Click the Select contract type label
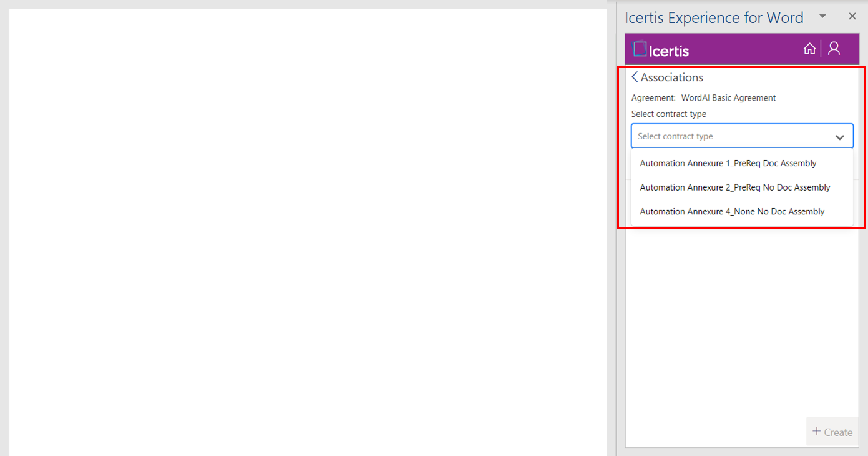The width and height of the screenshot is (868, 456). point(669,114)
